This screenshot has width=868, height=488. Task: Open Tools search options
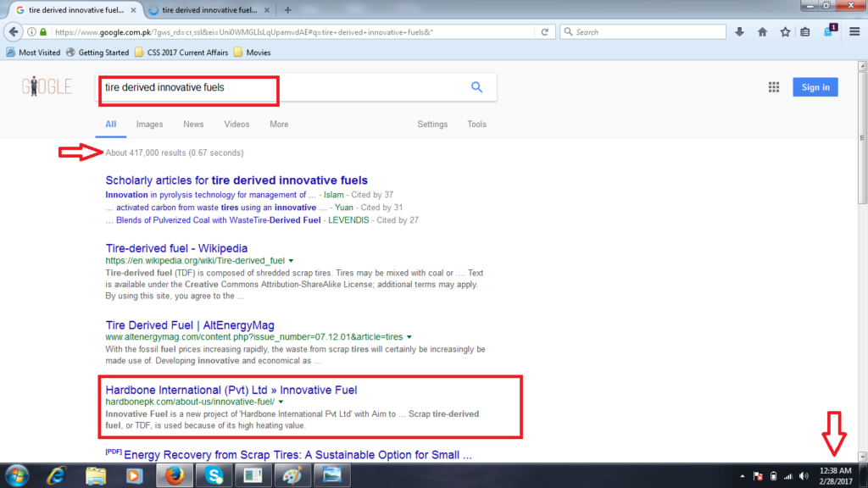point(476,124)
